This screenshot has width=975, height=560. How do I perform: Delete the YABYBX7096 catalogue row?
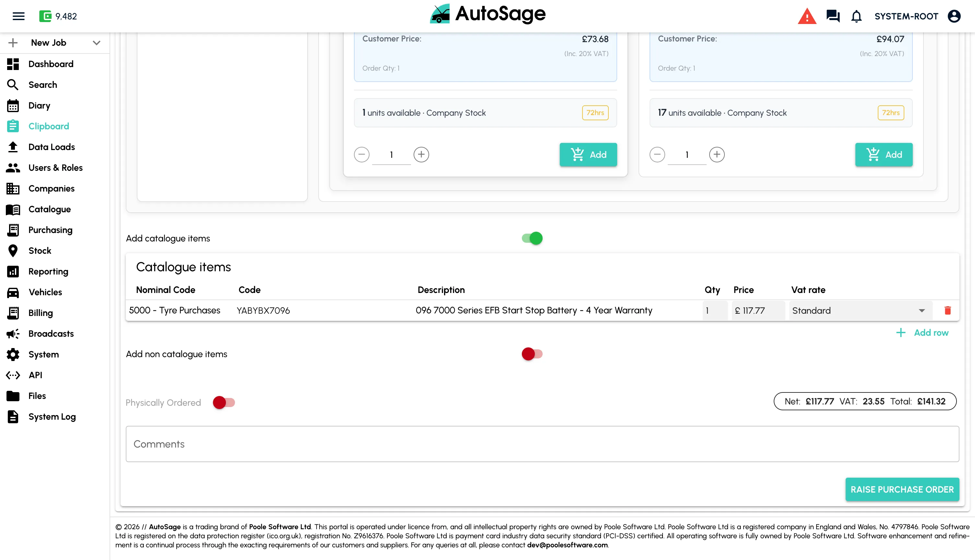[x=948, y=310]
